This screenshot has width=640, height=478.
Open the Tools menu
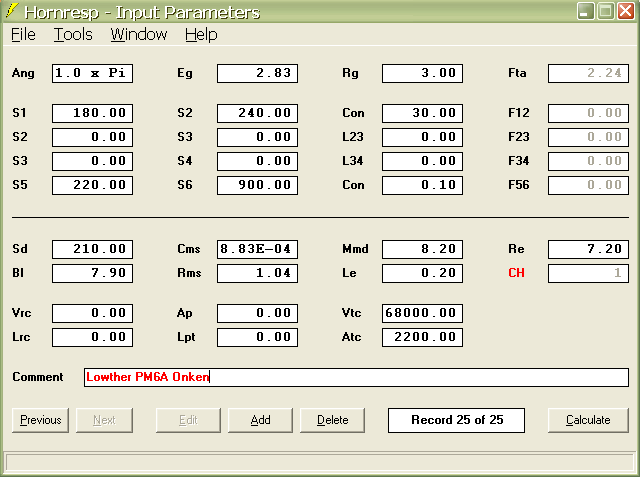73,35
